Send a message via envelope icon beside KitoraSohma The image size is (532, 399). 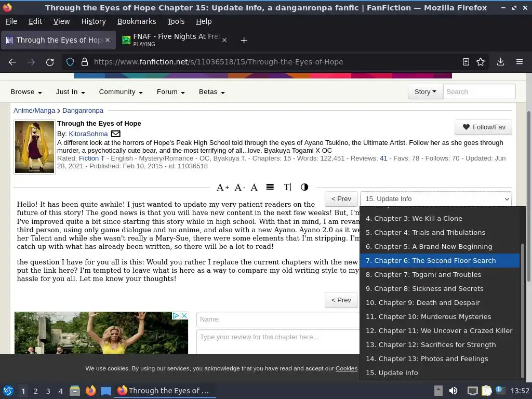[116, 134]
